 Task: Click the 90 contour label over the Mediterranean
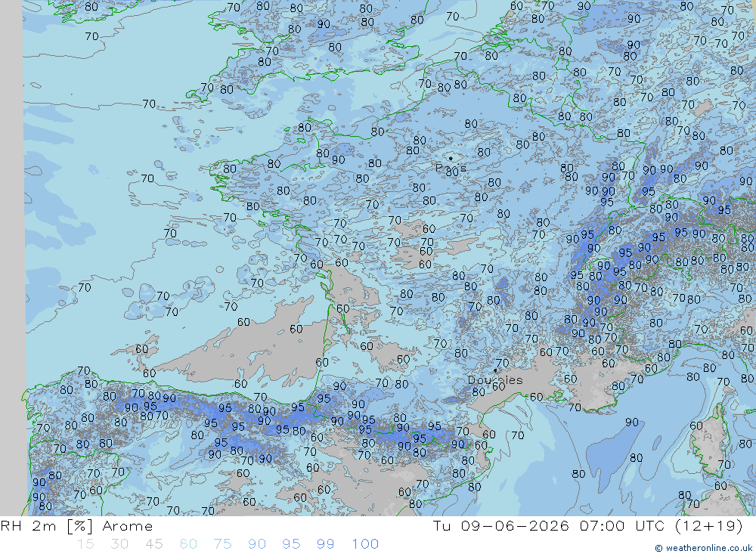coord(632,422)
